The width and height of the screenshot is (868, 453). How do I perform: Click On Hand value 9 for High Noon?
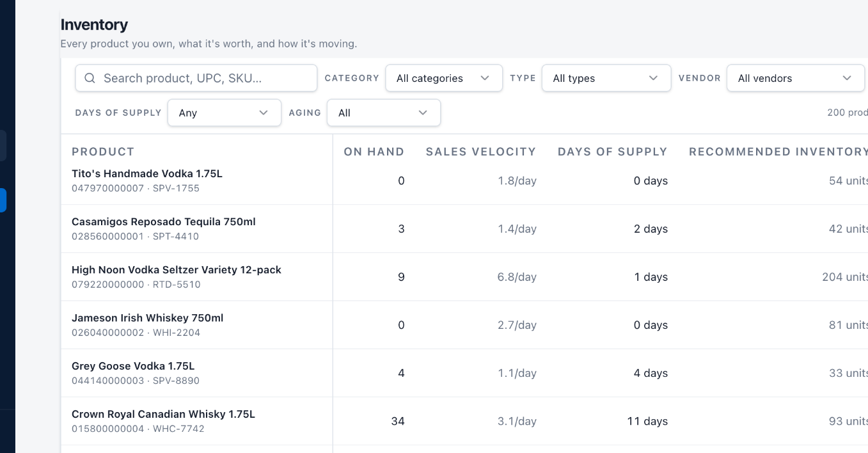pyautogui.click(x=401, y=277)
